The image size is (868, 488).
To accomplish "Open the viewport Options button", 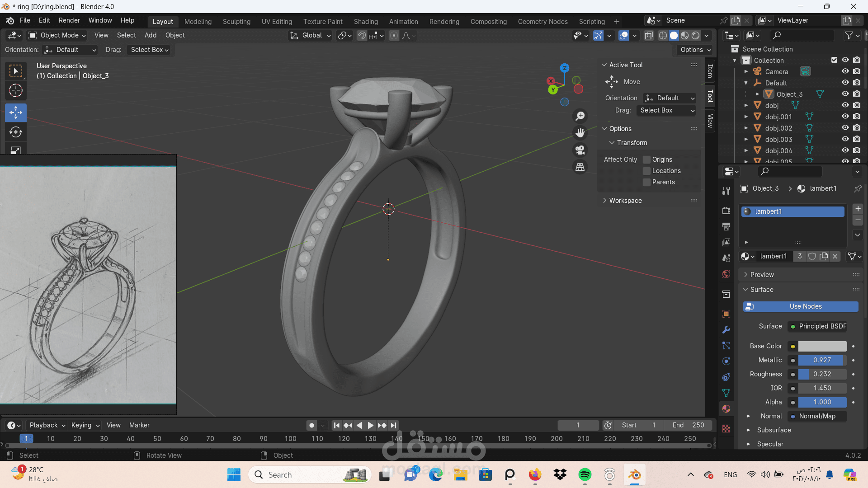I will coord(695,50).
